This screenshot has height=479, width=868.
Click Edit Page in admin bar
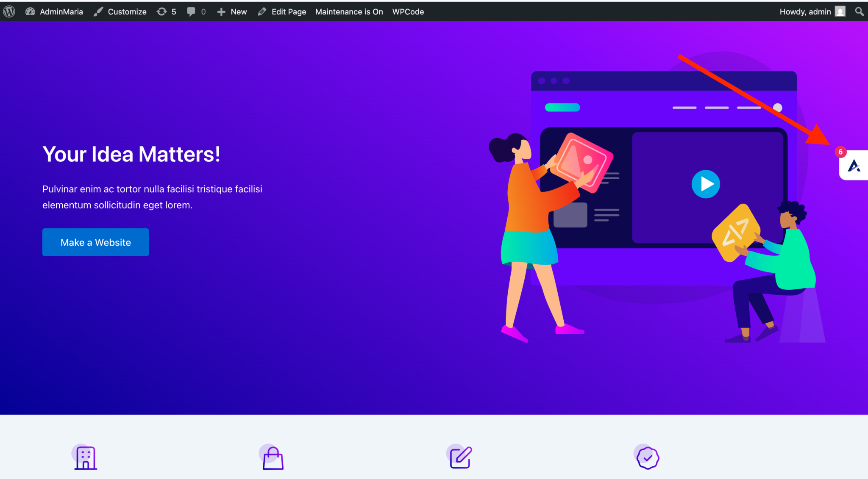tap(282, 11)
